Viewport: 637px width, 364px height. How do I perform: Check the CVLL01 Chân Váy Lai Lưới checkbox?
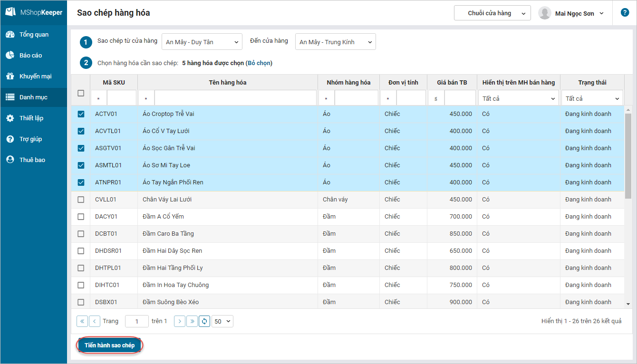(x=81, y=200)
